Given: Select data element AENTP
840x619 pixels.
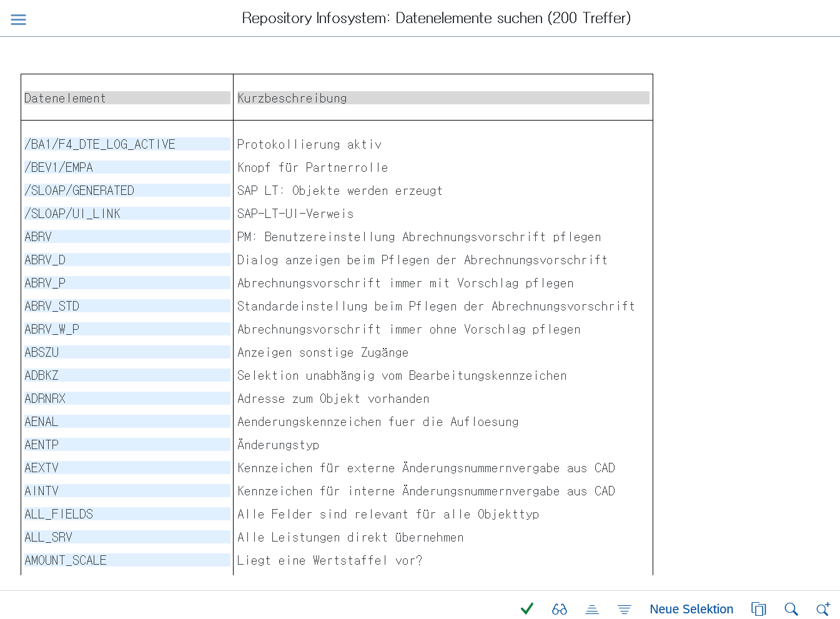Looking at the screenshot, I should pyautogui.click(x=127, y=445).
